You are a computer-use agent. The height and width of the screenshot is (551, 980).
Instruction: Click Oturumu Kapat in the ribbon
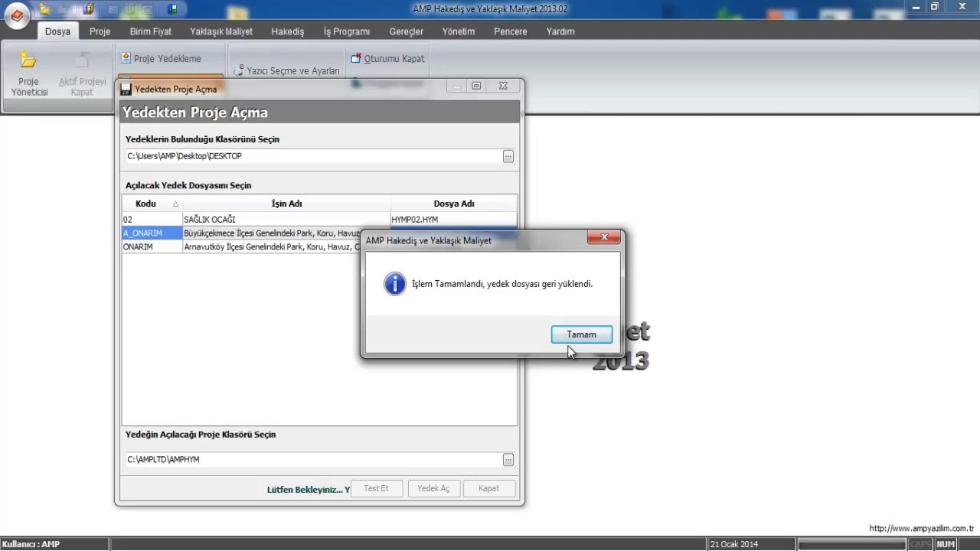[387, 58]
